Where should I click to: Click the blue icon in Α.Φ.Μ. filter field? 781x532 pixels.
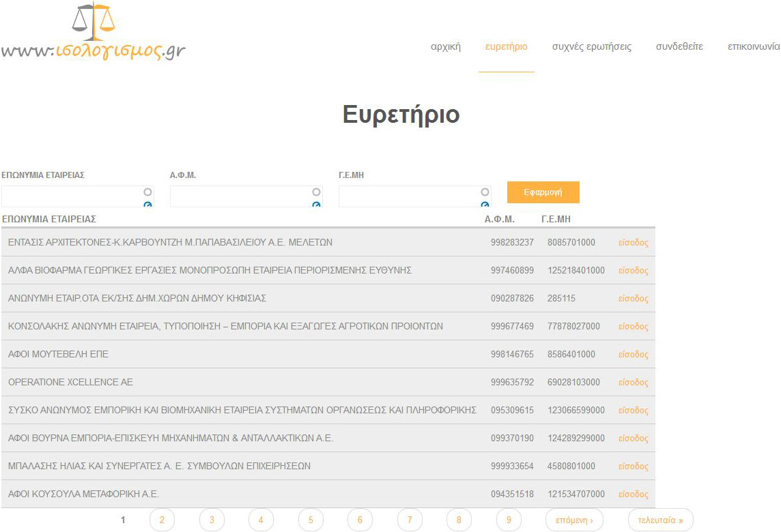(x=316, y=205)
